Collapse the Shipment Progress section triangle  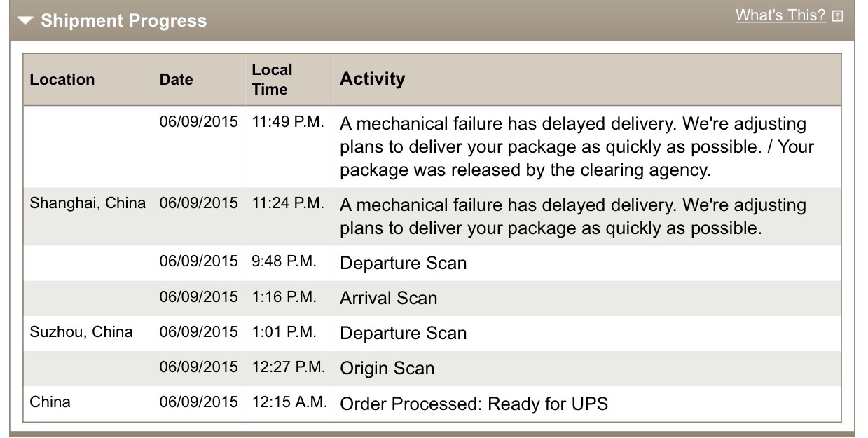[x=25, y=21]
